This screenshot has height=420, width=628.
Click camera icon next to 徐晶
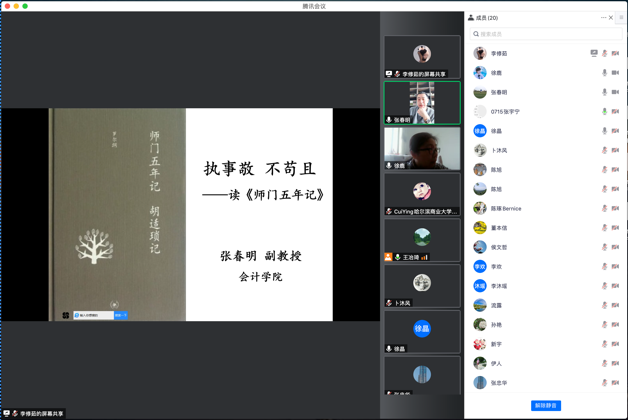point(616,131)
